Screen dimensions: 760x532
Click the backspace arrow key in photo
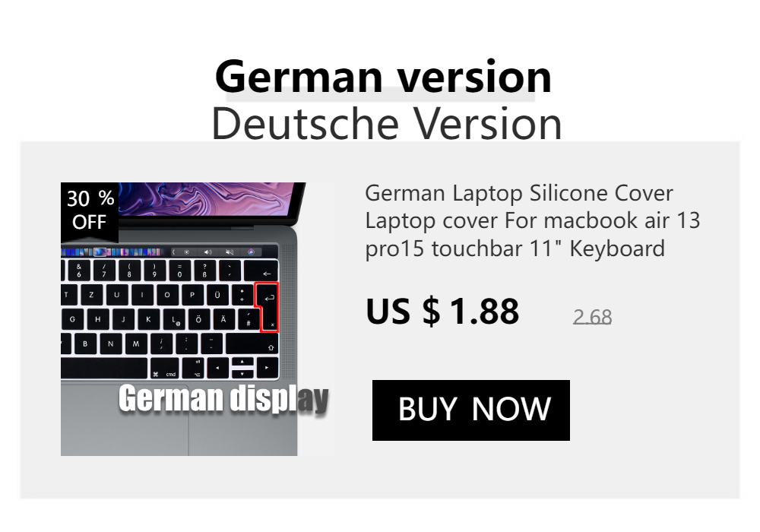(261, 271)
